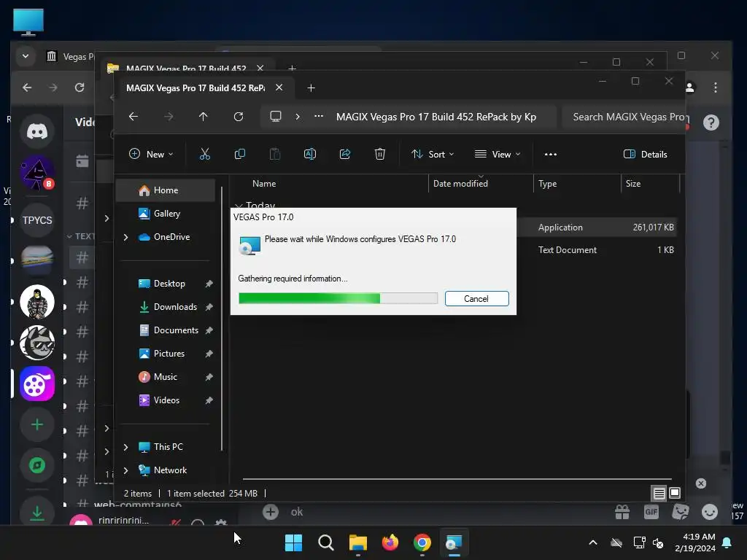Open the Windows Start menu

[293, 542]
